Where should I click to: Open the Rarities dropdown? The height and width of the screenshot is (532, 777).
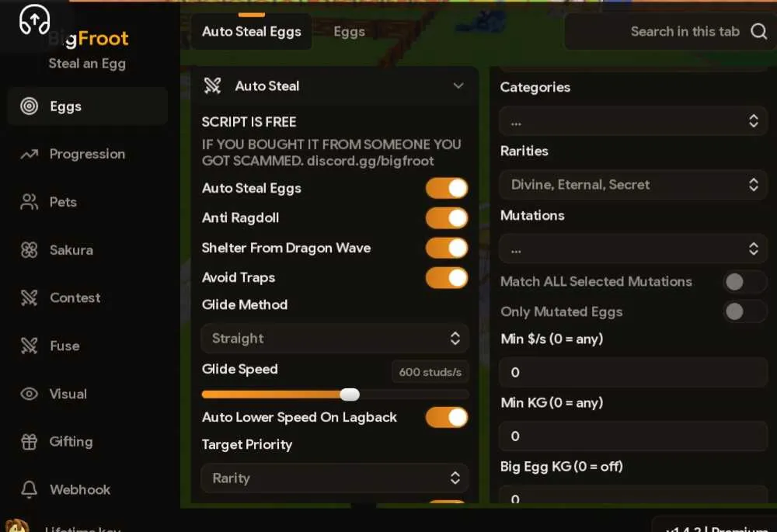tap(633, 185)
